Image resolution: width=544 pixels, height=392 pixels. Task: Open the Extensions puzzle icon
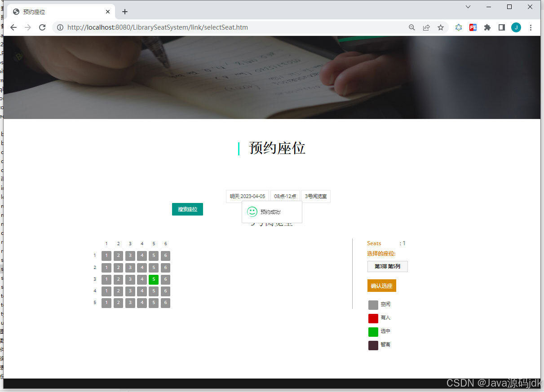pyautogui.click(x=487, y=27)
